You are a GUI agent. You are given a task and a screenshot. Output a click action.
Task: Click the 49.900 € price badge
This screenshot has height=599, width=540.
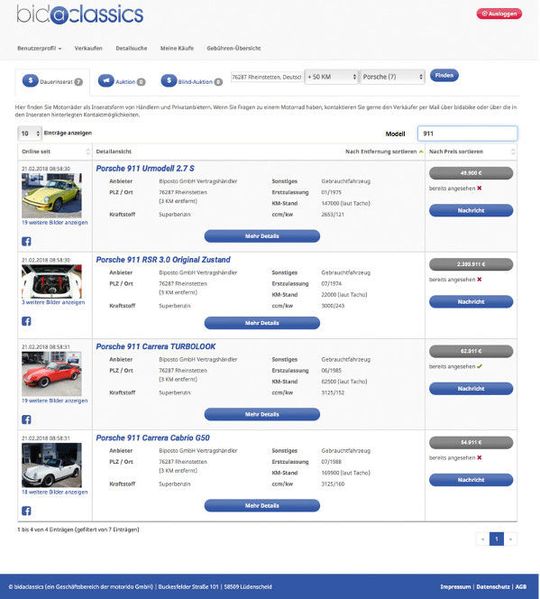coord(471,173)
